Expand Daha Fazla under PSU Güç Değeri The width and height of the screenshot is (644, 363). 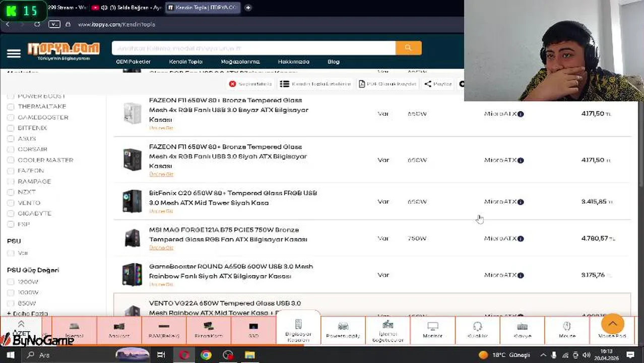[28, 314]
